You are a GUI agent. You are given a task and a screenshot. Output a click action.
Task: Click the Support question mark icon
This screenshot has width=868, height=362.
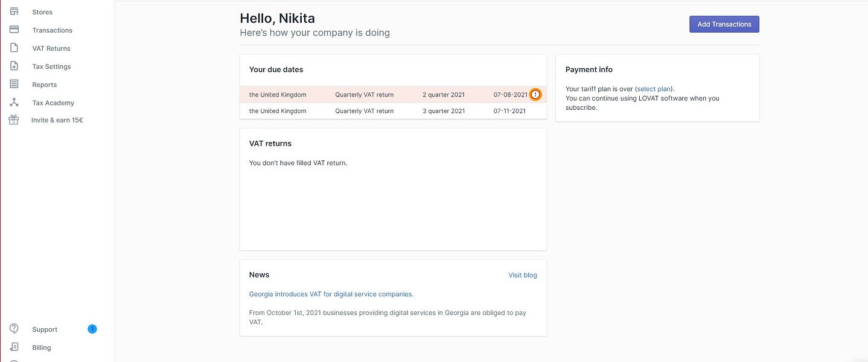pyautogui.click(x=14, y=329)
